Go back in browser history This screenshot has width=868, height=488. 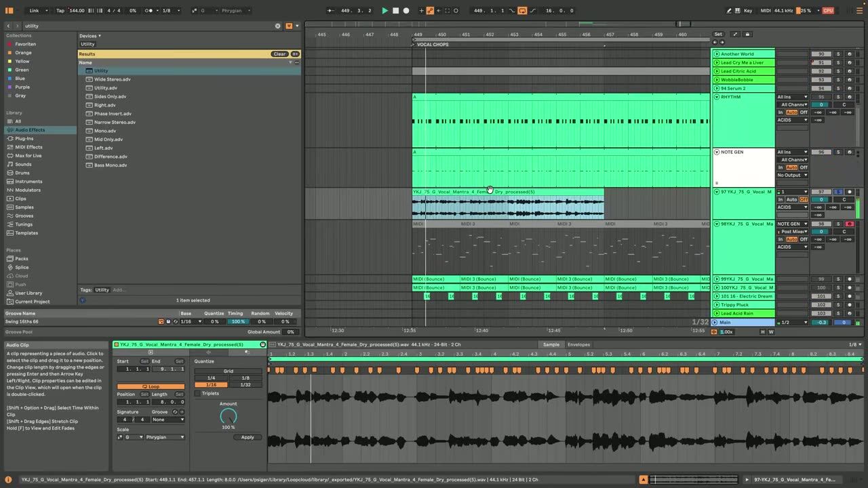point(8,26)
